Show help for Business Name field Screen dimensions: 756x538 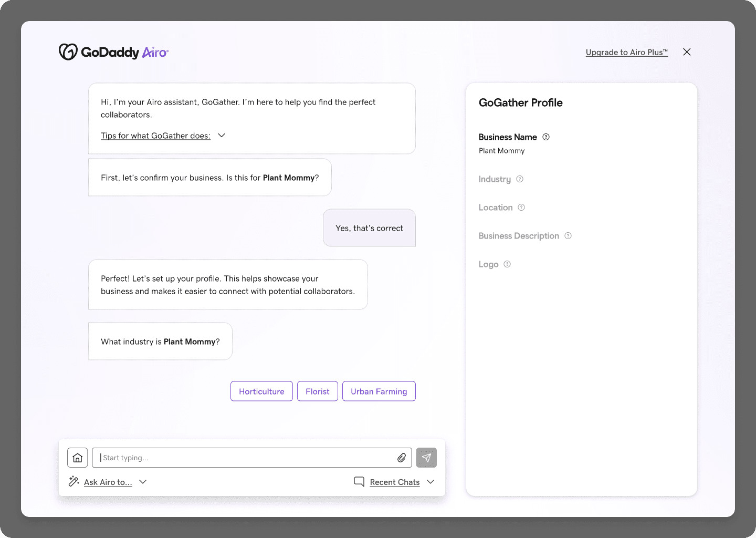[x=546, y=137]
